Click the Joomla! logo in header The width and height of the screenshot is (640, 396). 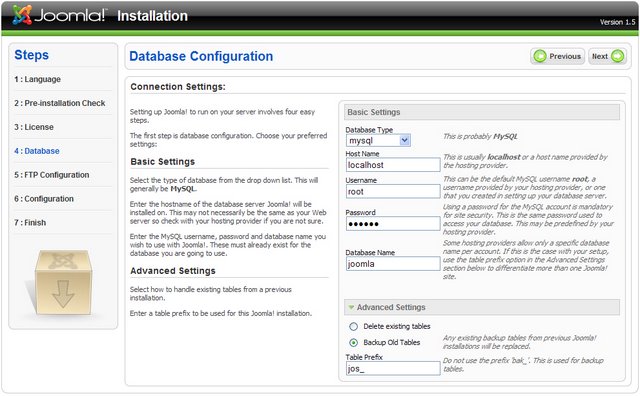[x=59, y=15]
